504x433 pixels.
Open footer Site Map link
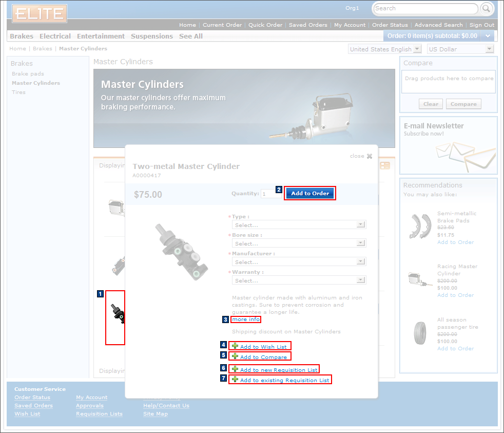point(156,413)
